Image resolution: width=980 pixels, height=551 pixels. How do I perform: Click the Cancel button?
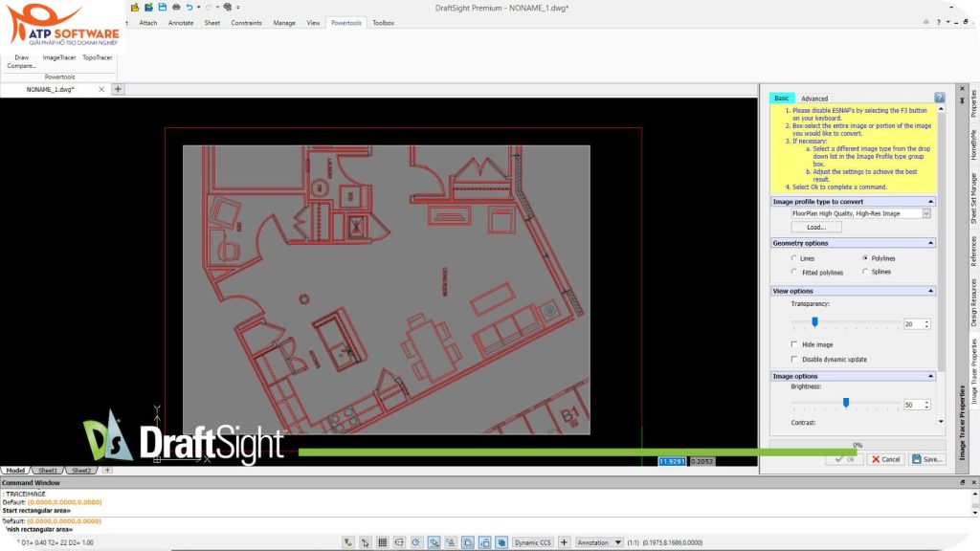coord(885,459)
